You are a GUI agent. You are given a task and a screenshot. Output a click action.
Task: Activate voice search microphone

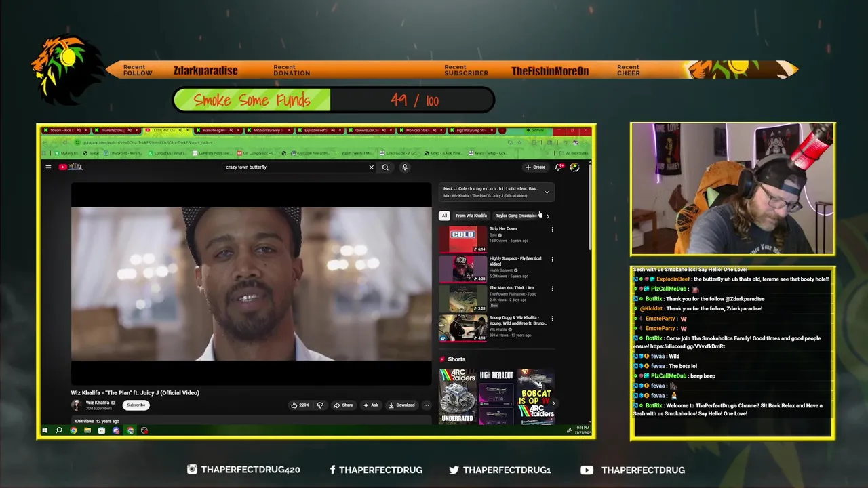point(405,167)
